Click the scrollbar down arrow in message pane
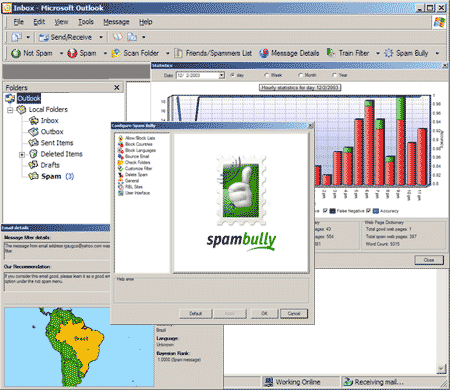The height and width of the screenshot is (390, 450). tap(441, 368)
